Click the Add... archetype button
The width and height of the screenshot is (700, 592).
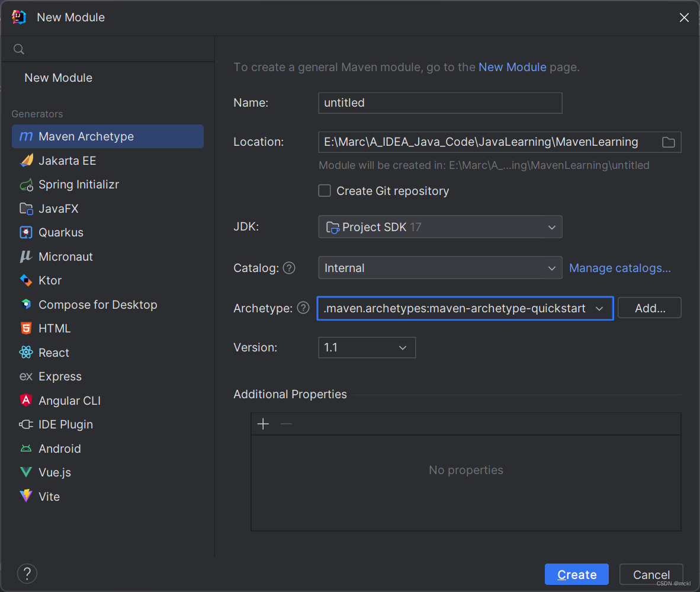(650, 308)
